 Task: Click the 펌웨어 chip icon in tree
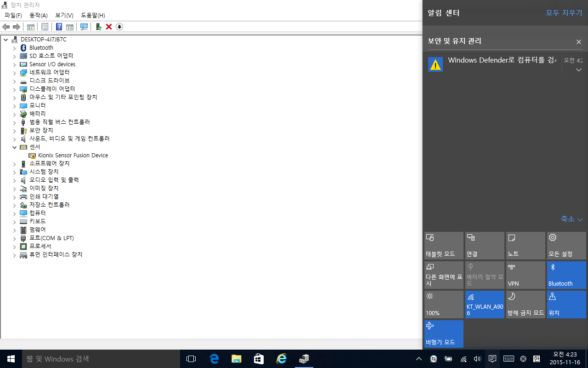tap(23, 230)
